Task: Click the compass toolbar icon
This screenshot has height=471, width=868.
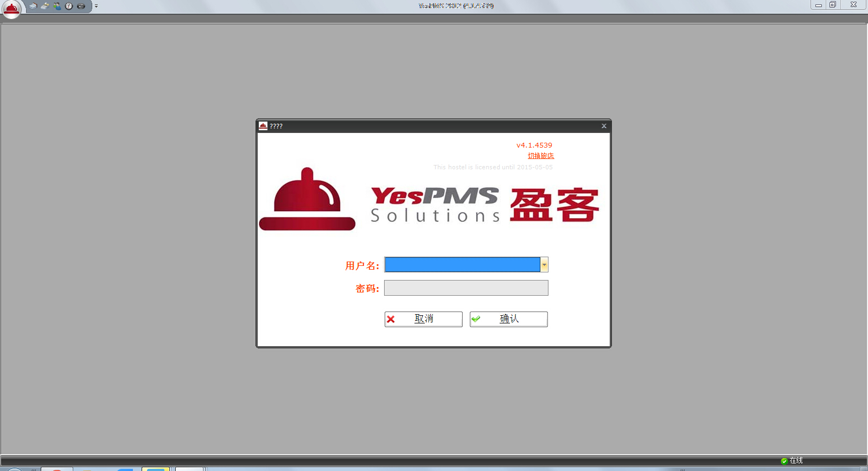Action: pos(69,6)
